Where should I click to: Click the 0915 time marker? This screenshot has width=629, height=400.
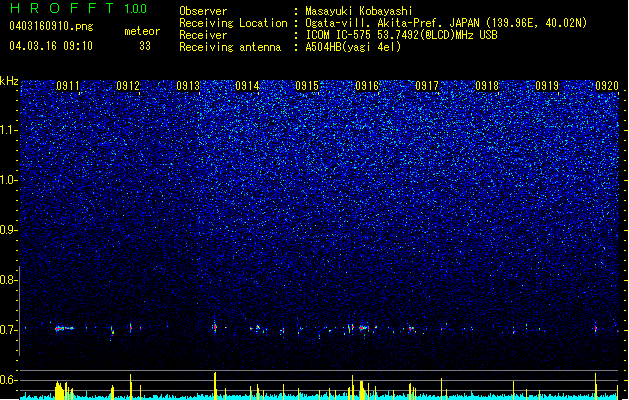pyautogui.click(x=307, y=86)
